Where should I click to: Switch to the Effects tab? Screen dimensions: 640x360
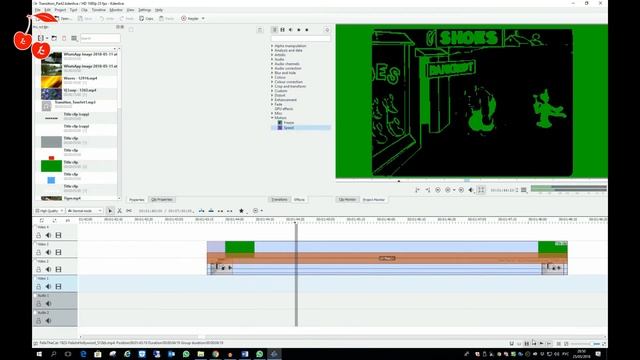(299, 200)
